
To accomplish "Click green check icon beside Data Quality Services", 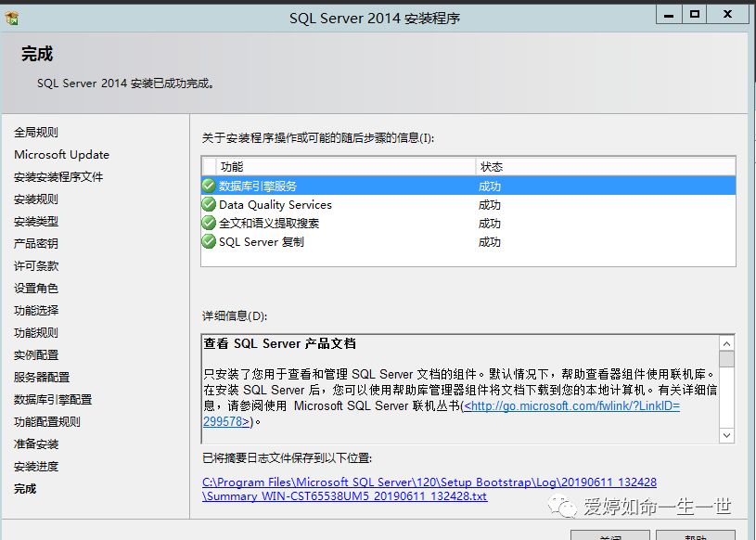I will pos(209,204).
